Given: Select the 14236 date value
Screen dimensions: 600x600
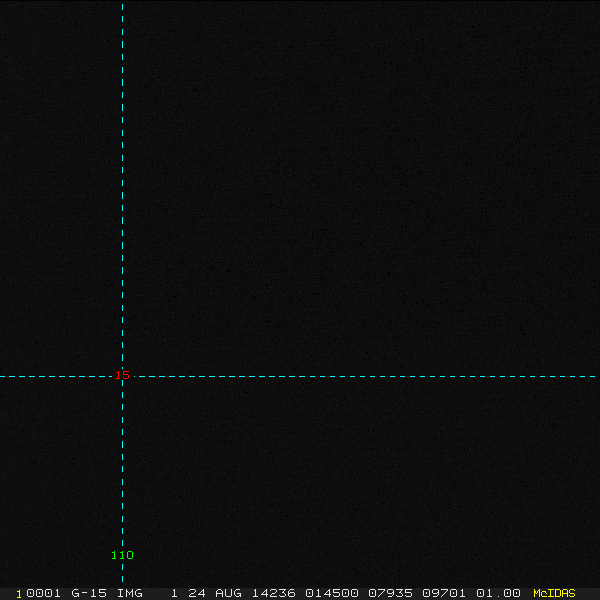Looking at the screenshot, I should tap(274, 593).
